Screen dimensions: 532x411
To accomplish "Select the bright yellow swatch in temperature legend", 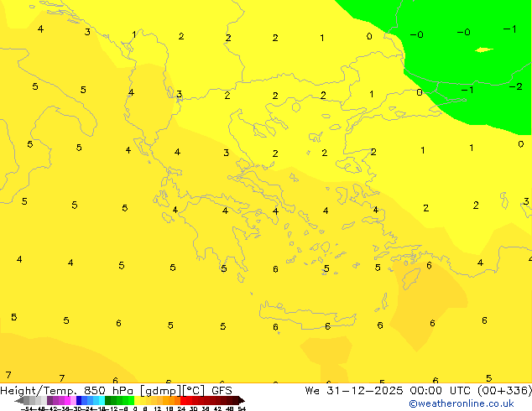I will point(137,400).
